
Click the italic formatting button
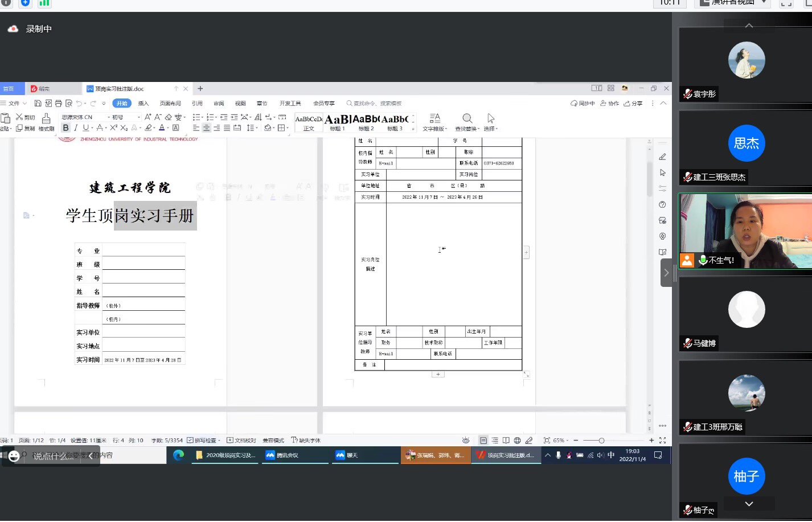[76, 128]
